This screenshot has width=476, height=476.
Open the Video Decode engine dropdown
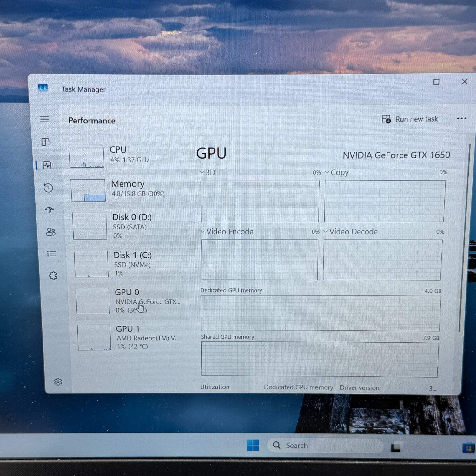pos(351,232)
